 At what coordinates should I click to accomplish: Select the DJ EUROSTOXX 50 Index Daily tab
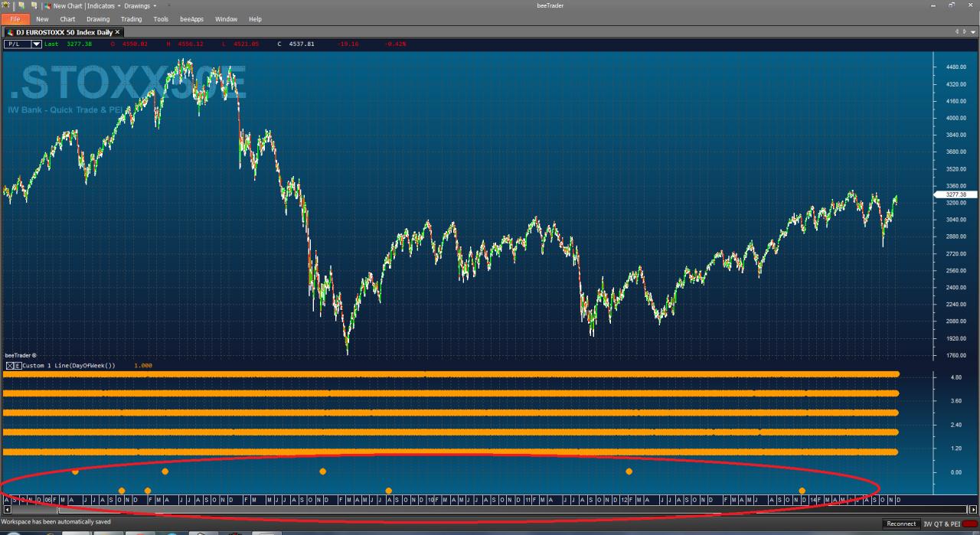63,32
